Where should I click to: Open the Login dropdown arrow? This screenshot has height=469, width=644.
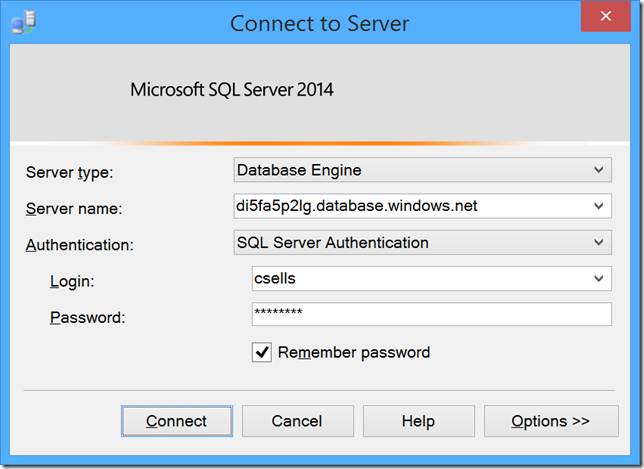coord(598,278)
